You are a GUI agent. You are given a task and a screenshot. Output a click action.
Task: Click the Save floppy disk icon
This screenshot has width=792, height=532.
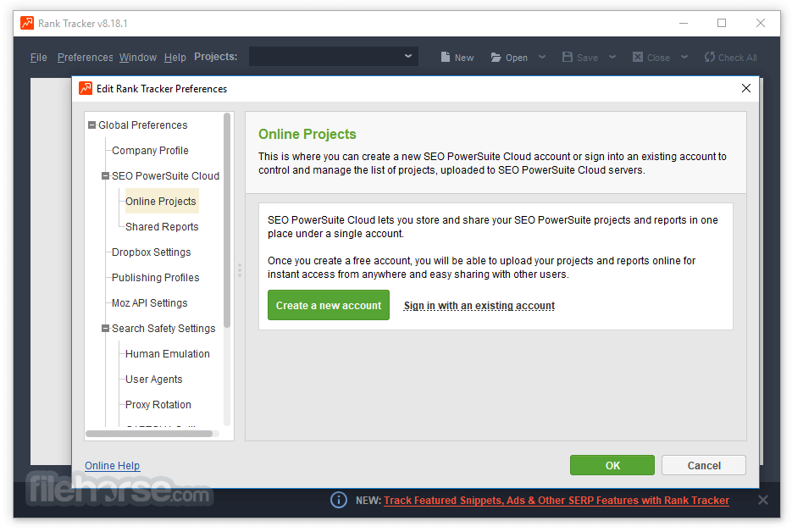pos(568,57)
